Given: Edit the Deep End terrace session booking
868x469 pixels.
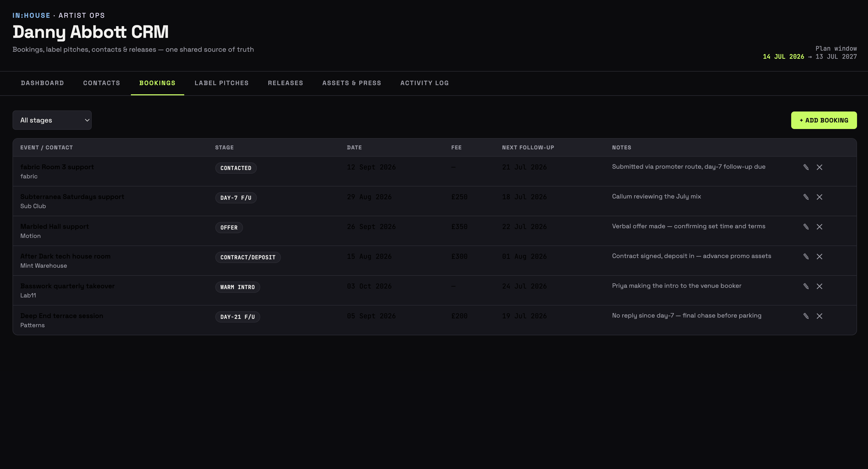Looking at the screenshot, I should (806, 316).
